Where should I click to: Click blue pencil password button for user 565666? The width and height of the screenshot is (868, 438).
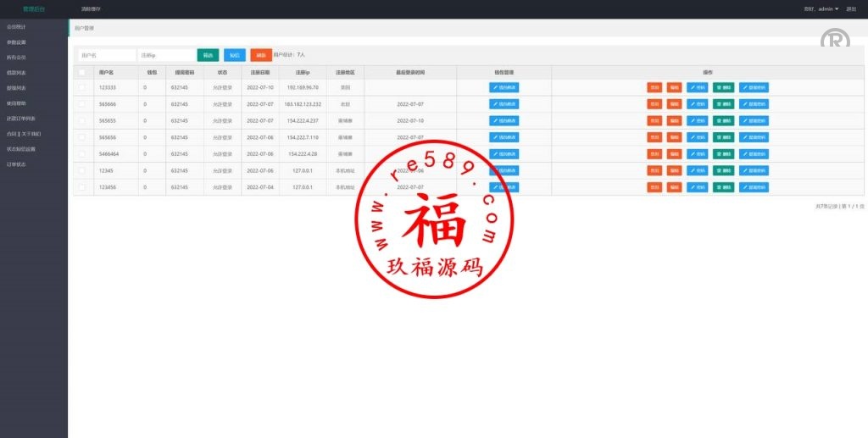point(697,104)
